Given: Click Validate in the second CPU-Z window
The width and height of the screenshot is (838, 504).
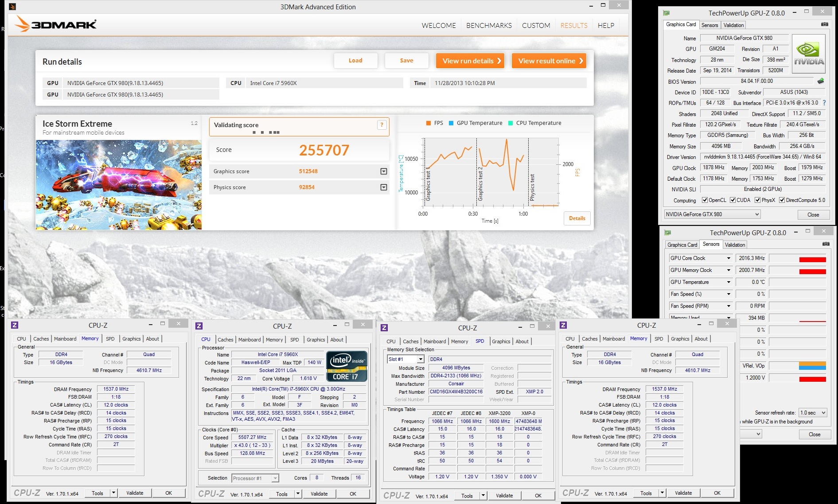Looking at the screenshot, I should tap(319, 494).
